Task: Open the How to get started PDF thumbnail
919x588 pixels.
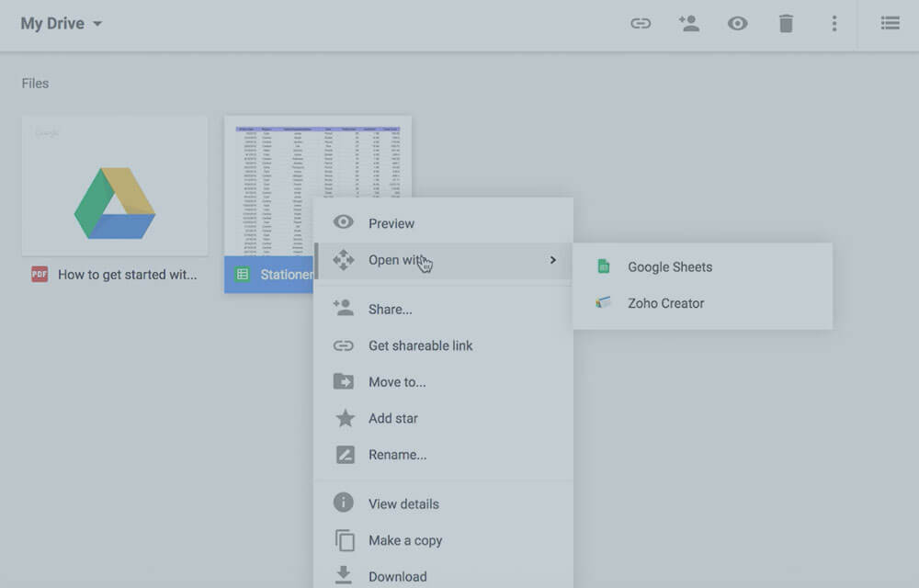Action: pyautogui.click(x=115, y=186)
